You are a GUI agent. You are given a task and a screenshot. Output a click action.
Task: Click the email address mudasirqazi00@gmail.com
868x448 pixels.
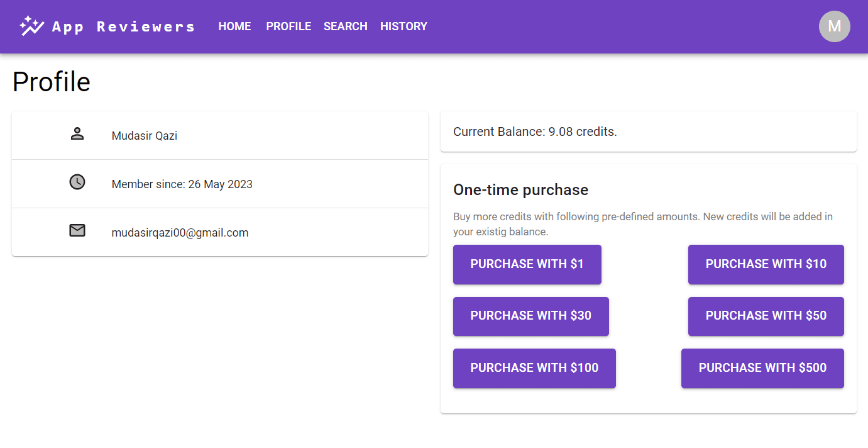click(180, 233)
